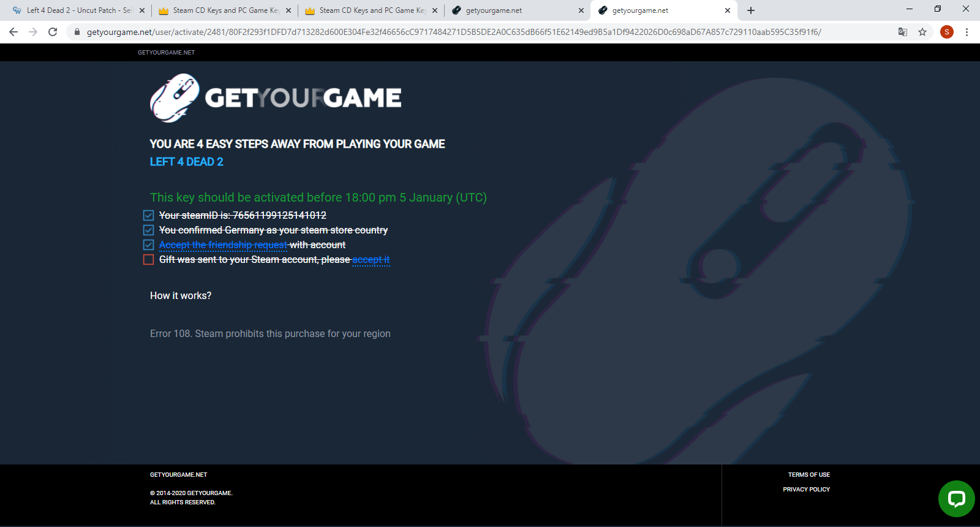Click the green key activation deadline text
The width and height of the screenshot is (980, 527).
click(x=318, y=197)
